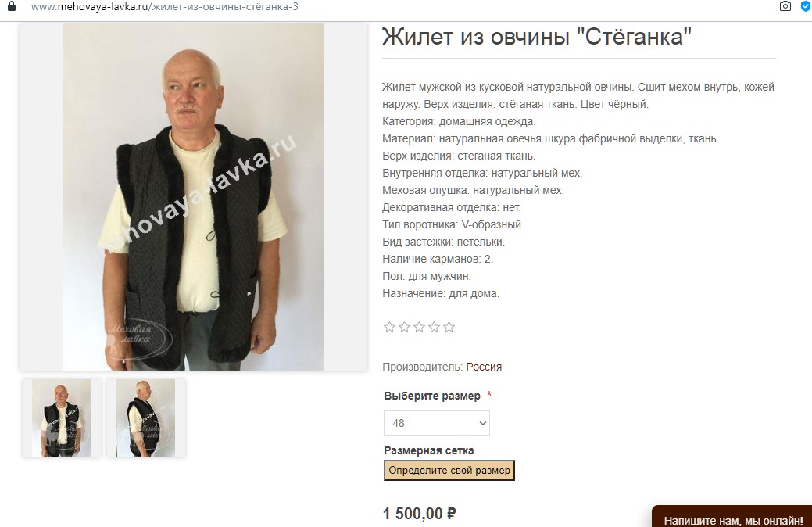Click the camera screenshot icon in address bar
This screenshot has width=812, height=527.
(785, 6)
